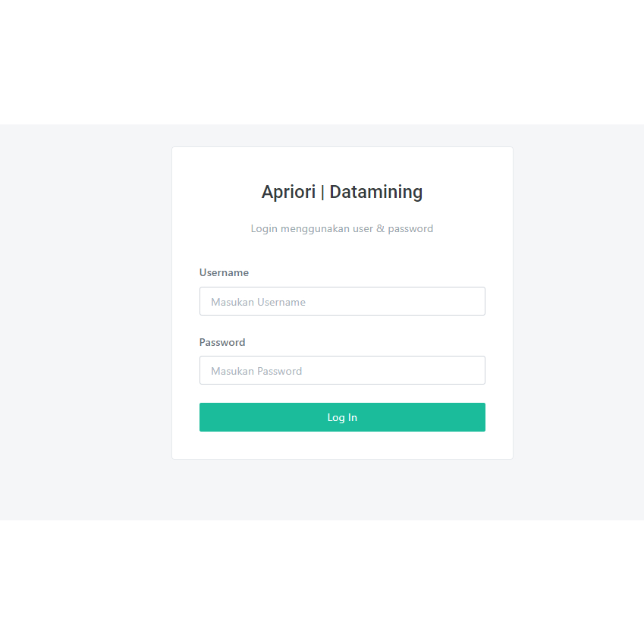Activate the second login form field

pos(342,370)
